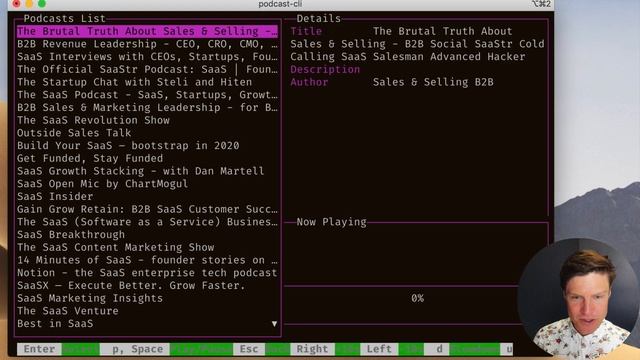Click the "Podcasts List" panel heading

(x=64, y=18)
